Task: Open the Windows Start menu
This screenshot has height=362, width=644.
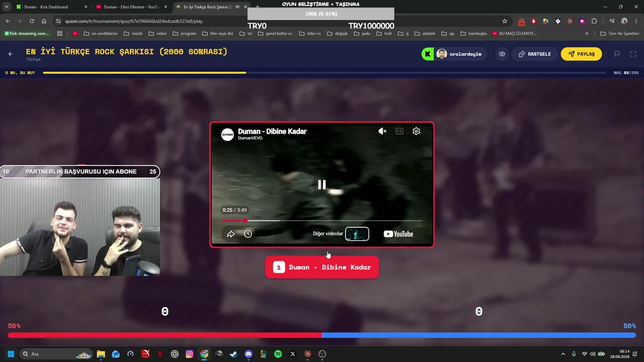Action: tap(11, 354)
